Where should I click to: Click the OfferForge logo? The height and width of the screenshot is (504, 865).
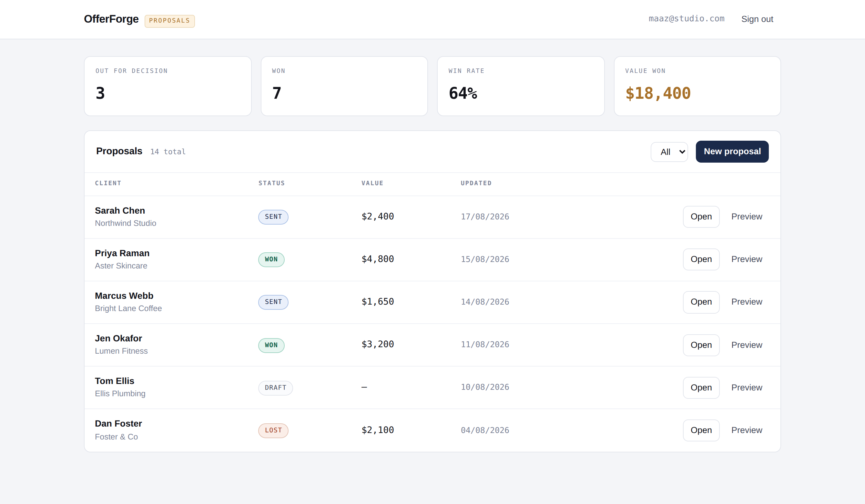coord(111,19)
